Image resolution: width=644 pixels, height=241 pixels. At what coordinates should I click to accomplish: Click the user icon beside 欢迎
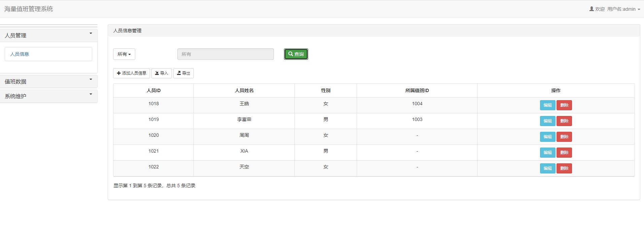tap(592, 9)
